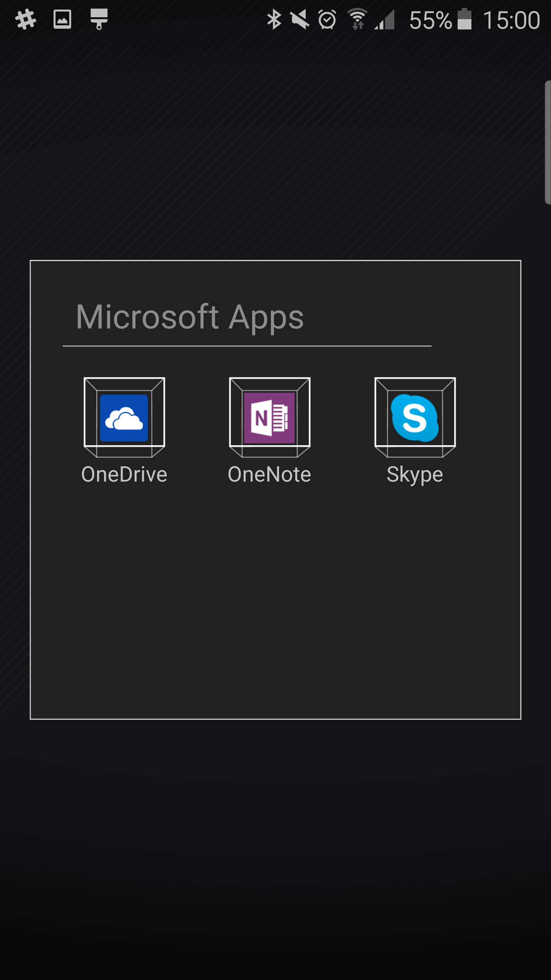Image resolution: width=551 pixels, height=980 pixels.
Task: Tap the Slack notification icon
Action: click(26, 19)
